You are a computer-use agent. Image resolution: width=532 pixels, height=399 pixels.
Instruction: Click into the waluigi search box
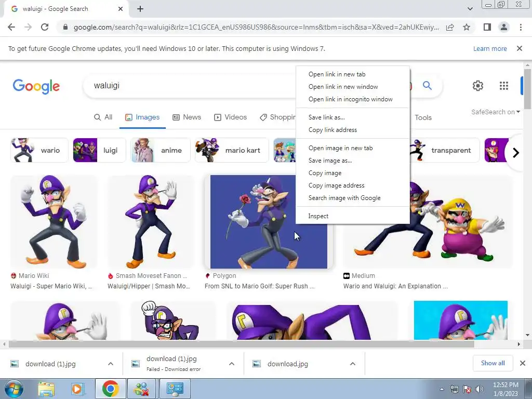click(x=190, y=86)
